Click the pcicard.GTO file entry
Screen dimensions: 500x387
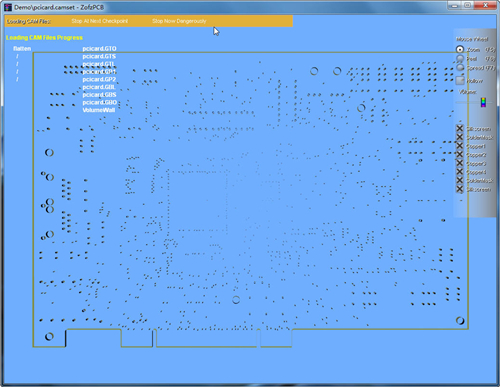99,49
